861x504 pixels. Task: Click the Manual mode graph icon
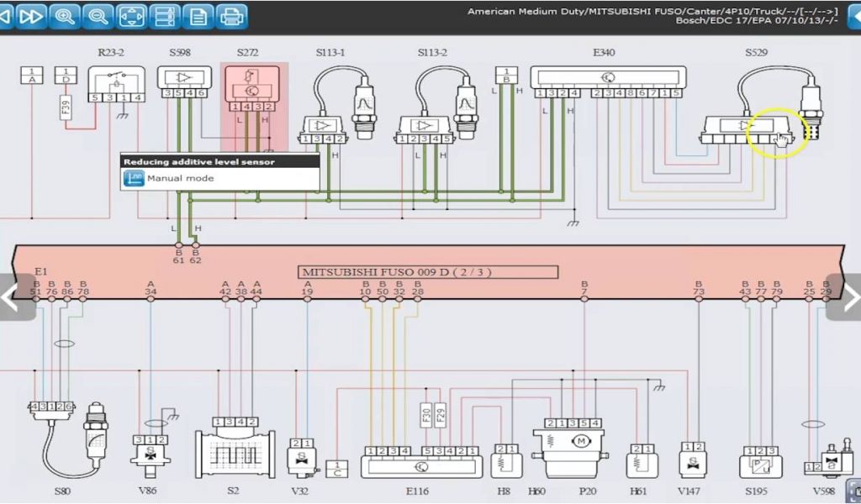[x=134, y=178]
